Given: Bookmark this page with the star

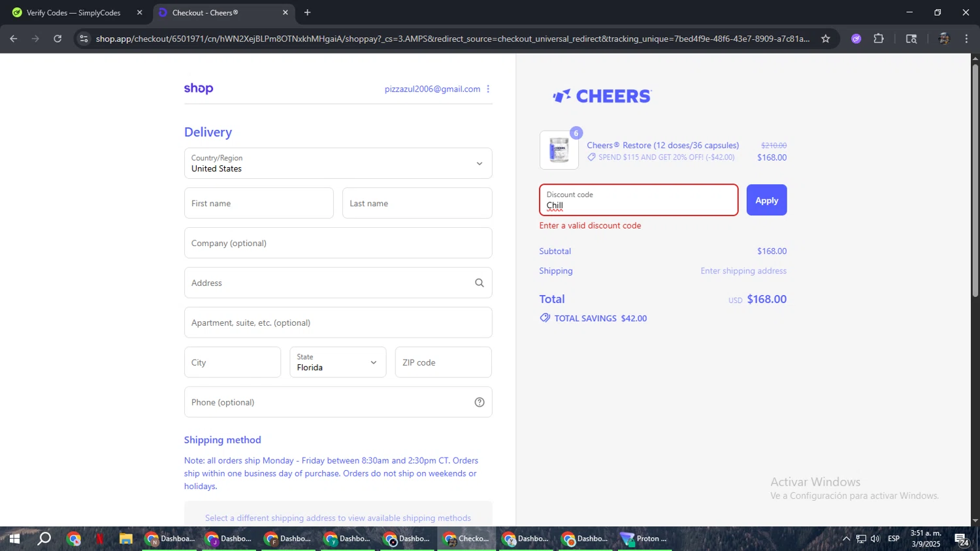Looking at the screenshot, I should coord(825,39).
